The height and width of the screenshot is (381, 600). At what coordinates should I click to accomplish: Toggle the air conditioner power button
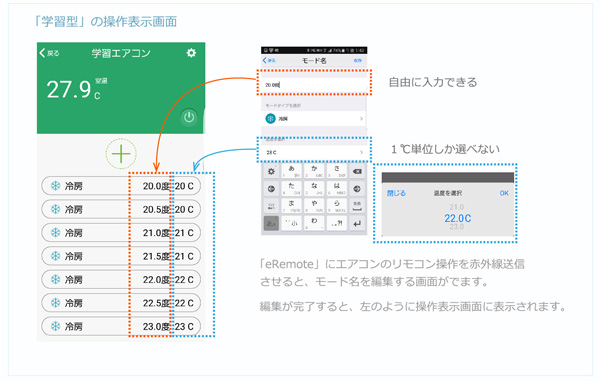pos(189,117)
